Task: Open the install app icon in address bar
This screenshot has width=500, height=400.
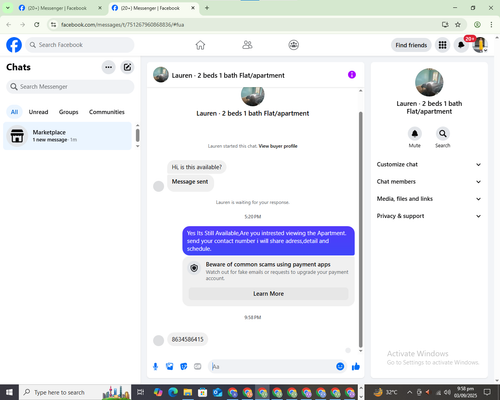Action: tap(445, 25)
